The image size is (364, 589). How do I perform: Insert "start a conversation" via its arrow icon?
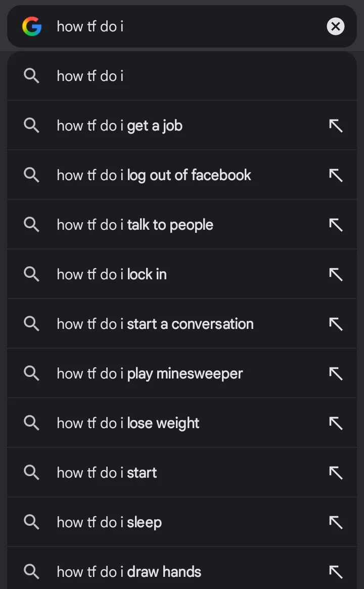point(336,324)
